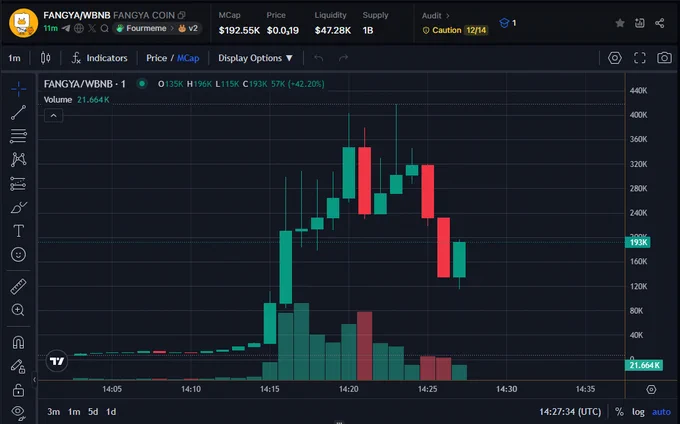
Task: Switch chart to Price mode
Action: click(x=156, y=58)
